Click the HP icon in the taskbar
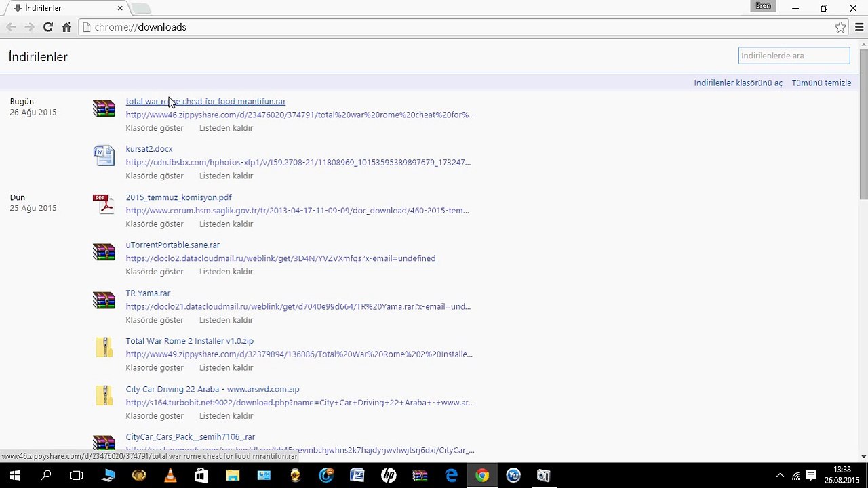Screen dimensions: 868x488 point(389,476)
